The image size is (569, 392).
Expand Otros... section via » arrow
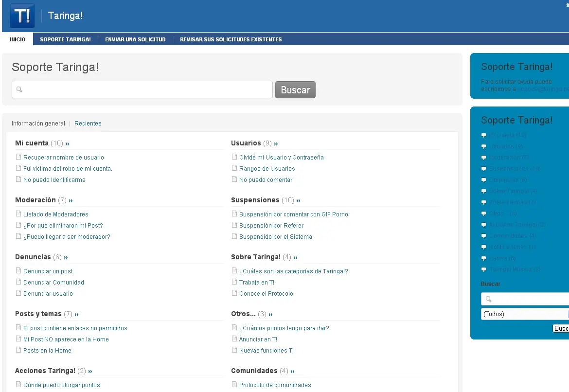[270, 315]
